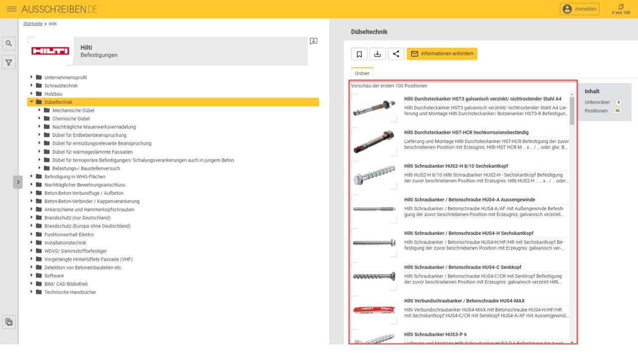The height and width of the screenshot is (364, 638).
Task: Share the Dübeltechnik folder
Action: (396, 53)
